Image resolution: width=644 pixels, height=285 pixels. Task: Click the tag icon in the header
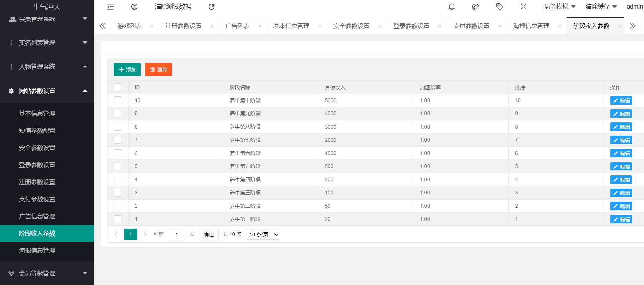point(500,7)
